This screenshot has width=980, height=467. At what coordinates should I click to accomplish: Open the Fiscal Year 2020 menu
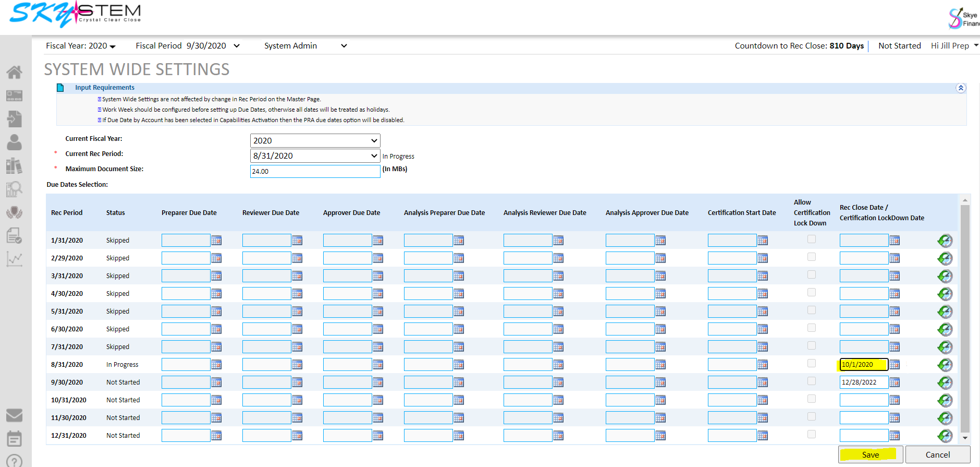tap(81, 46)
